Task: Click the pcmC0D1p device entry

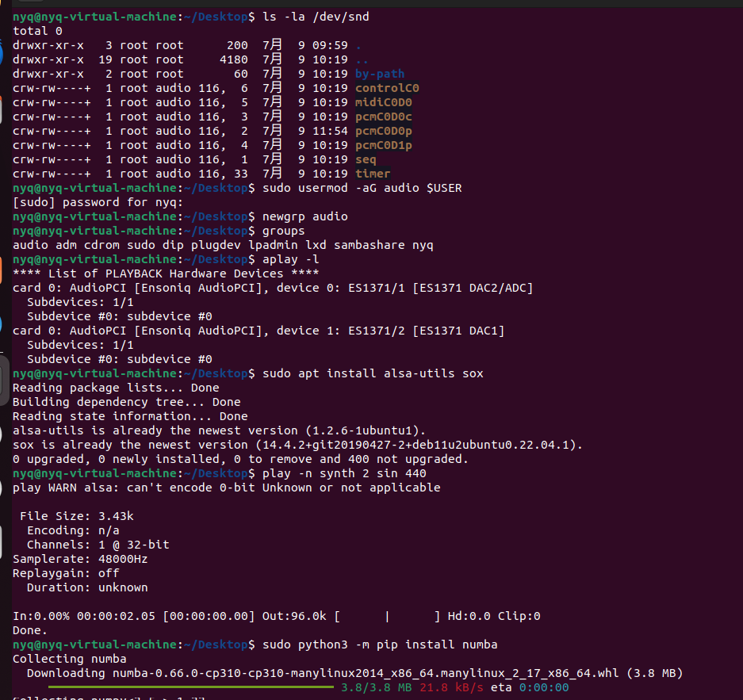Action: click(x=383, y=145)
